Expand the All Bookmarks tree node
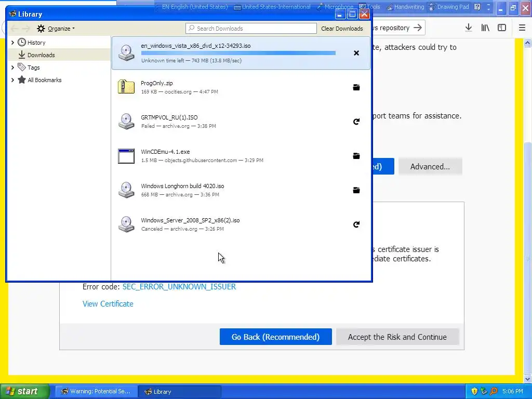Viewport: 532px width, 399px height. click(12, 80)
